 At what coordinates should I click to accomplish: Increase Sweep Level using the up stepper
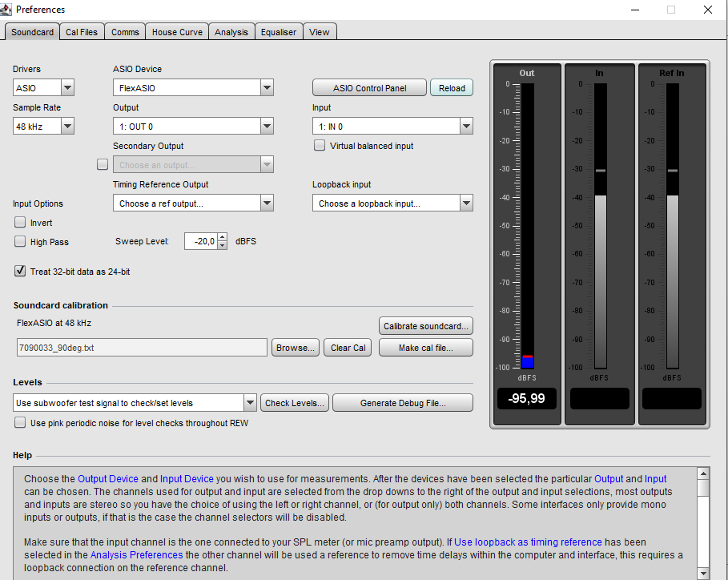[222, 237]
